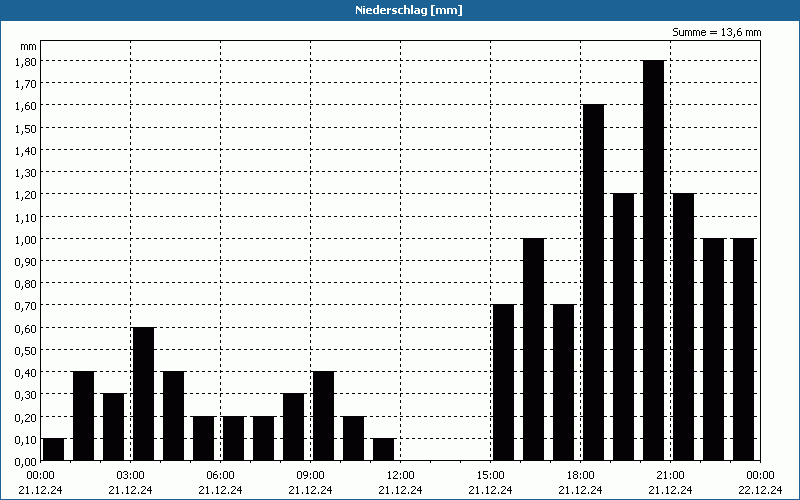Click the 15:00 time label
800x500 pixels.
490,476
